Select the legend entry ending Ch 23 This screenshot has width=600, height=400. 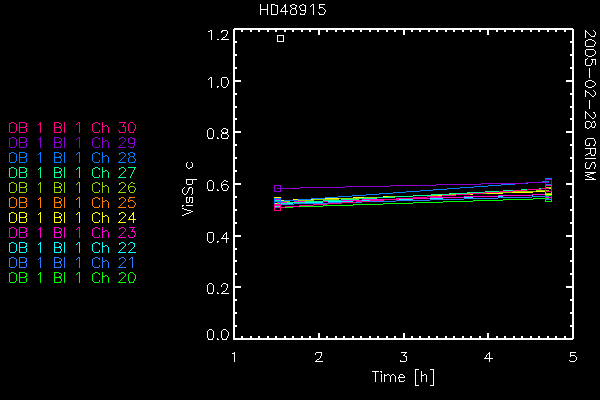coord(72,233)
